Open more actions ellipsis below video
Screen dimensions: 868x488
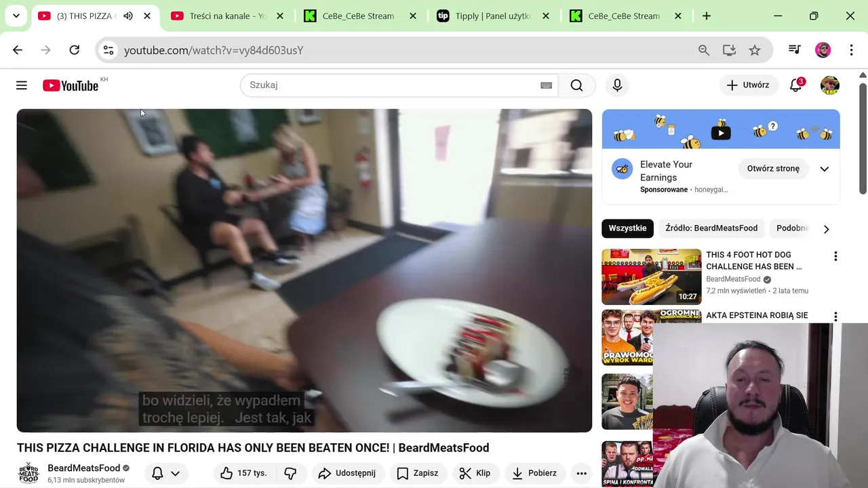coord(581,473)
